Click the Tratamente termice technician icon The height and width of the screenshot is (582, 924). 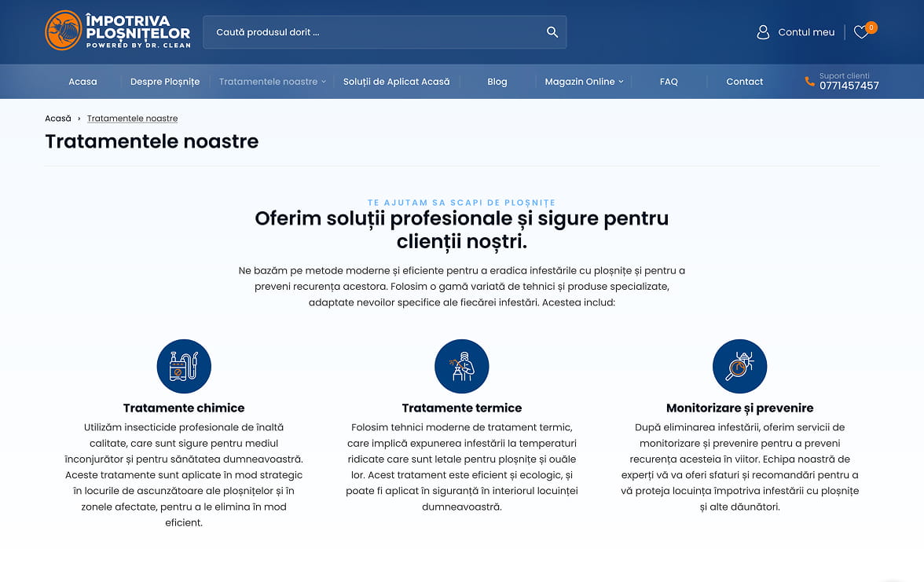pyautogui.click(x=462, y=366)
